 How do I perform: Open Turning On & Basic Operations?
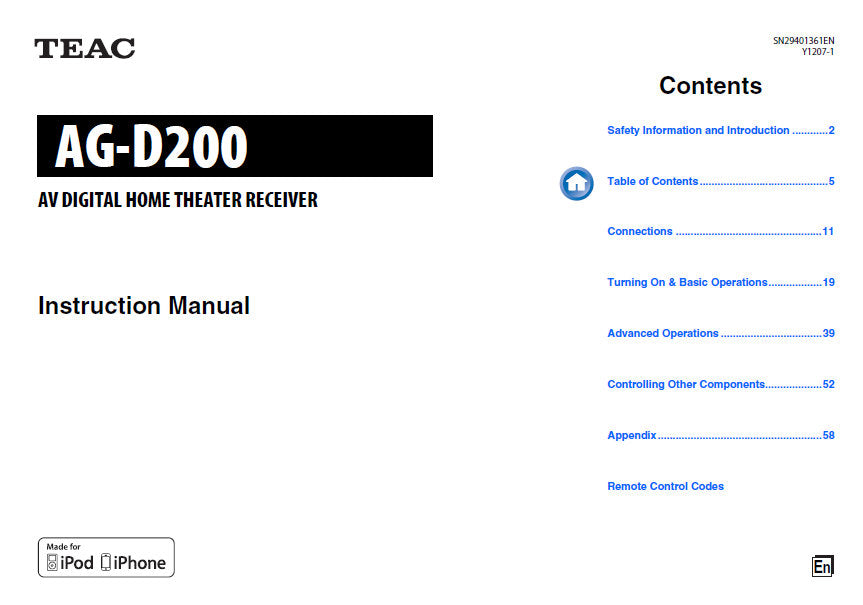(720, 282)
